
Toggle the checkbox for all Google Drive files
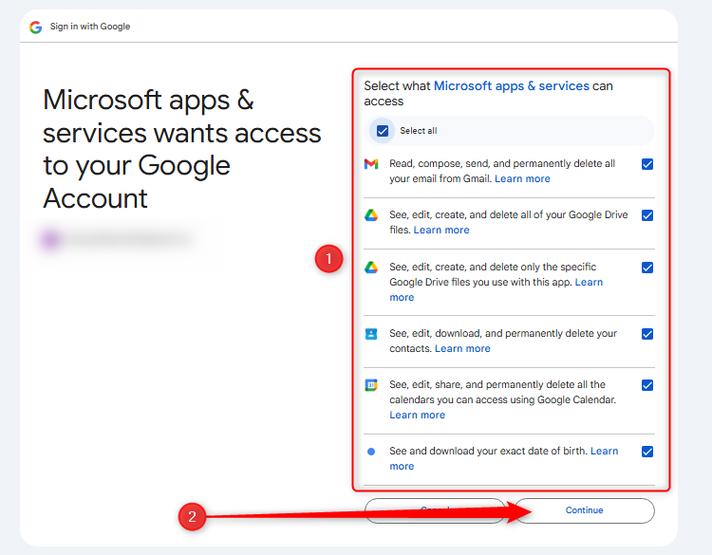(648, 215)
